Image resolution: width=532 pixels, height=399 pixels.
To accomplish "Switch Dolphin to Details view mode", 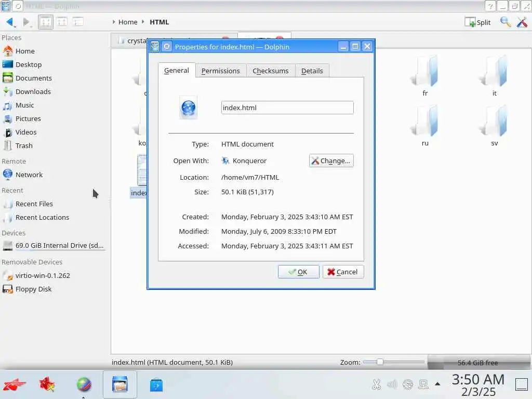I will tap(78, 22).
